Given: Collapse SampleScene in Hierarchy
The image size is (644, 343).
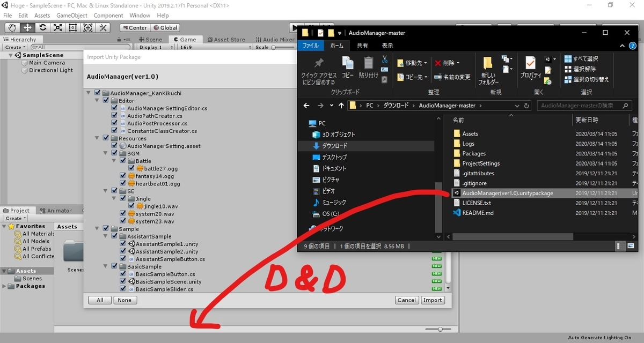Looking at the screenshot, I should [11, 55].
